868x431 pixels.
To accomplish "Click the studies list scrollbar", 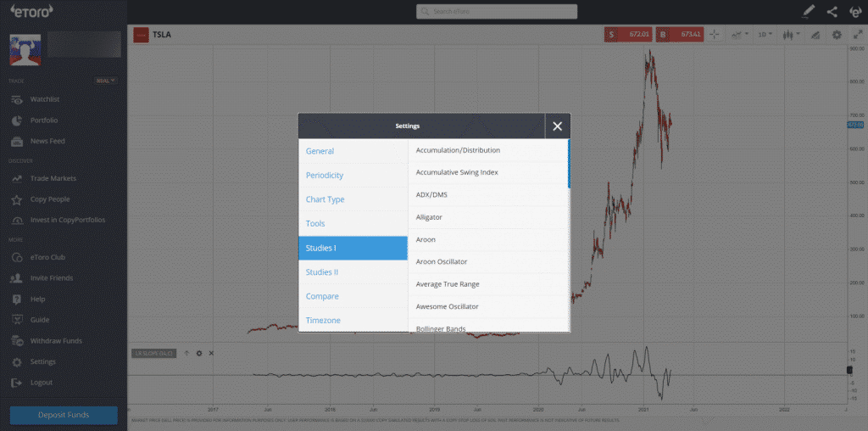I will point(569,164).
